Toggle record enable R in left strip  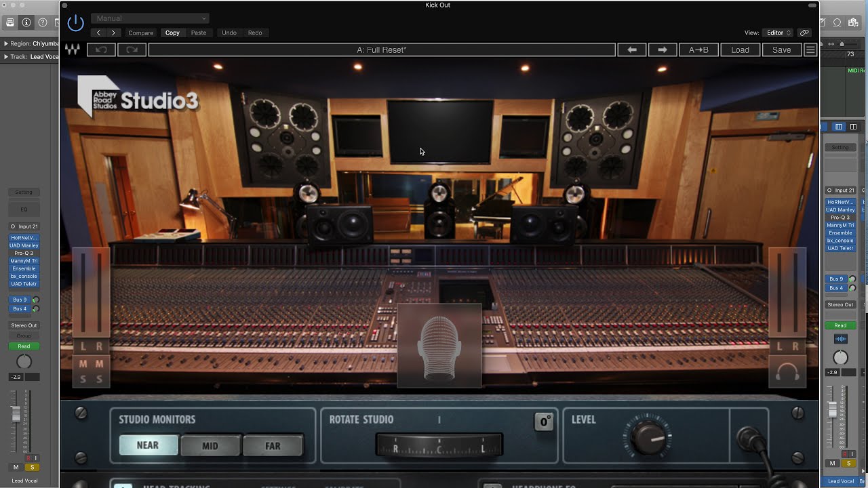[x=28, y=458]
